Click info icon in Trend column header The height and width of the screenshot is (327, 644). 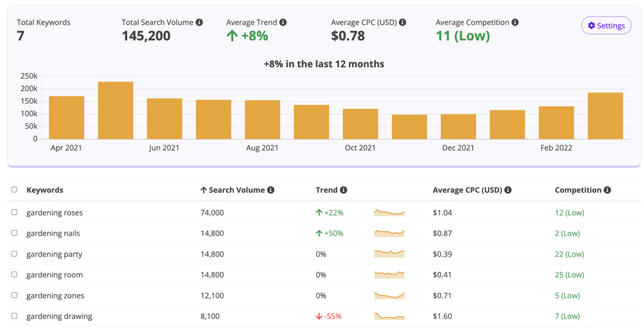point(343,190)
